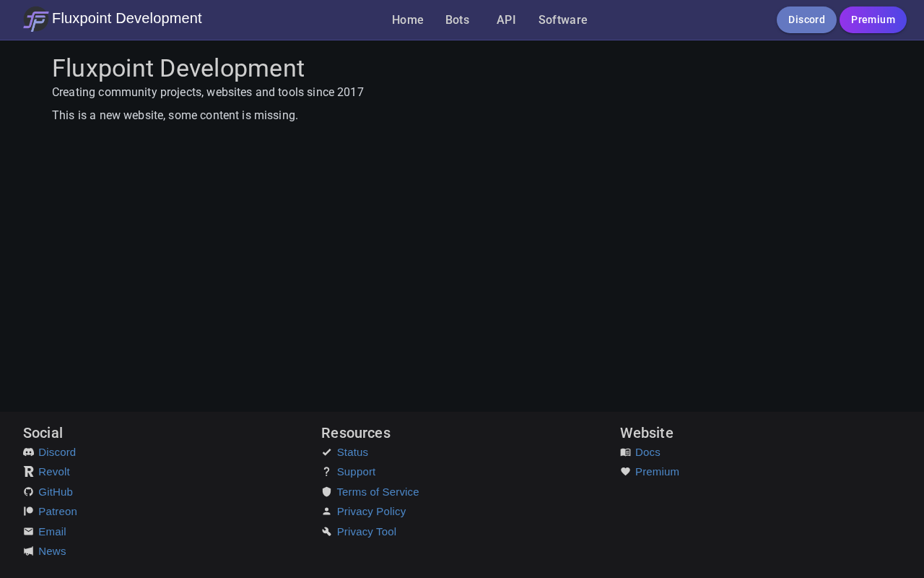Viewport: 924px width, 578px height.
Task: Open the API nav item
Action: tap(506, 20)
